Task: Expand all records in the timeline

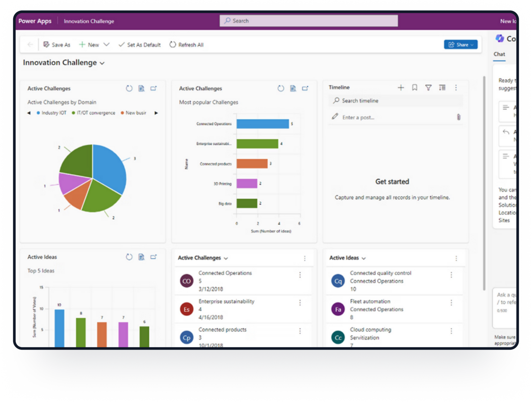Action: click(442, 87)
